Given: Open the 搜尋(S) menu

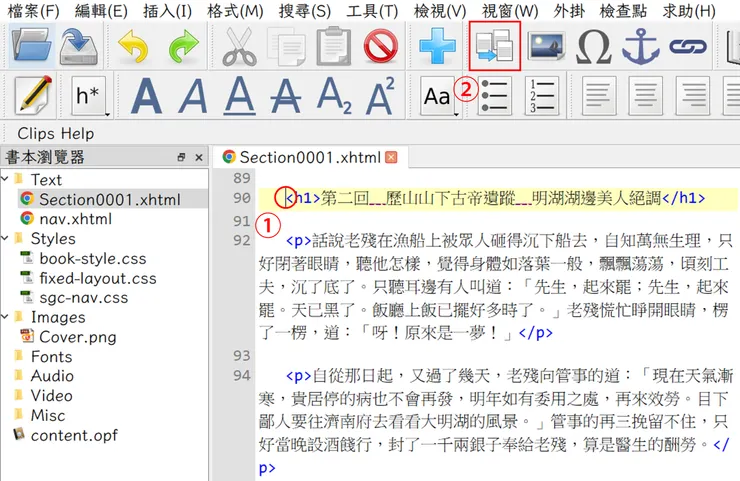Looking at the screenshot, I should tap(305, 11).
